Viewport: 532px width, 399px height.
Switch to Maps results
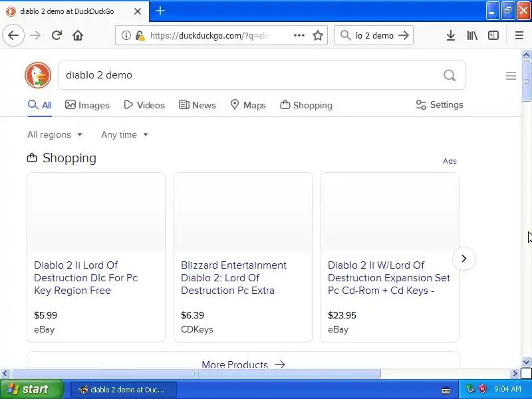click(248, 105)
